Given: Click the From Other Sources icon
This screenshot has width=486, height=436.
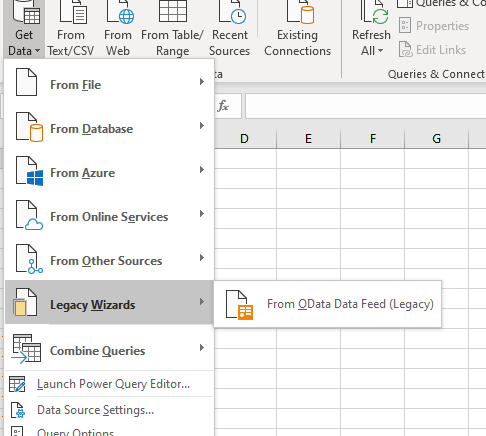Looking at the screenshot, I should 29,259.
